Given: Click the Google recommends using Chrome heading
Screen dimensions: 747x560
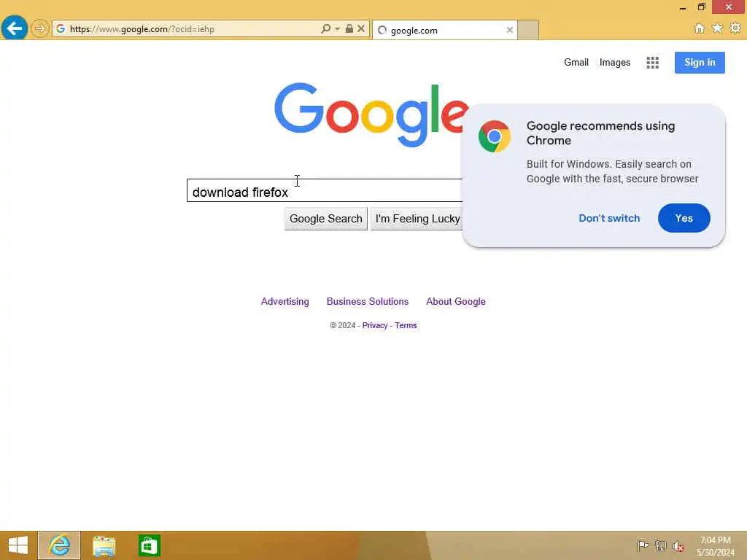Looking at the screenshot, I should (x=600, y=133).
